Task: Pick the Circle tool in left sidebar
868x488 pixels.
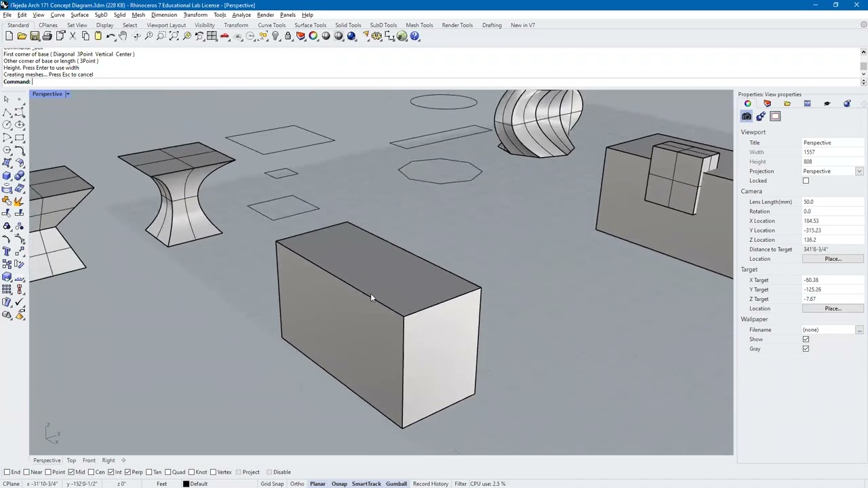Action: click(7, 125)
